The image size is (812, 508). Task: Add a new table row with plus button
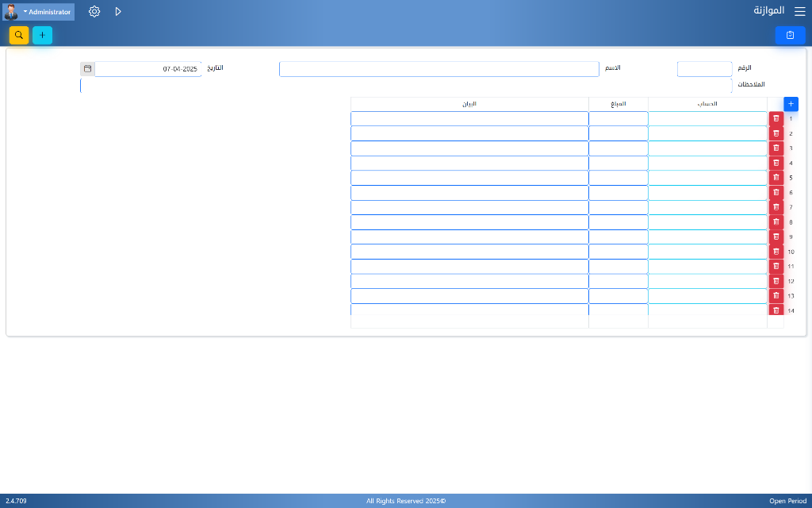tap(791, 104)
